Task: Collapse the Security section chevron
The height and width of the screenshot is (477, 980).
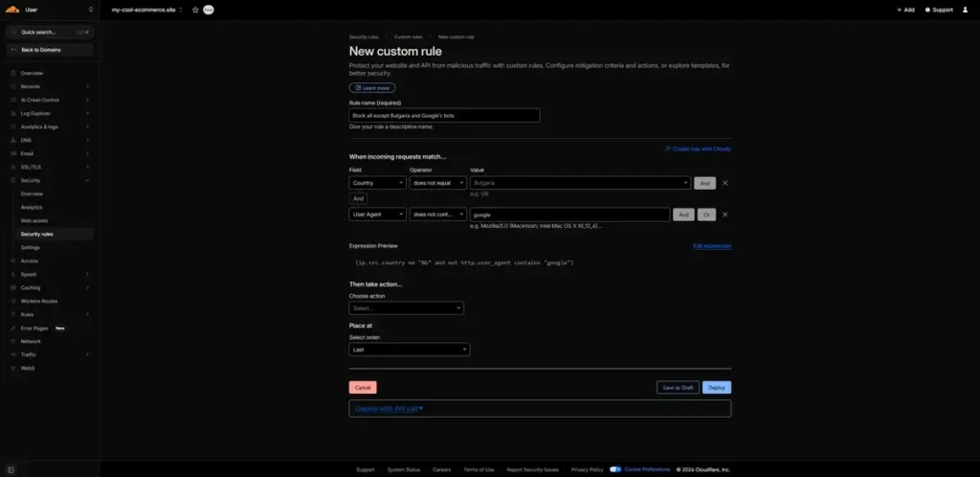Action: pyautogui.click(x=87, y=181)
